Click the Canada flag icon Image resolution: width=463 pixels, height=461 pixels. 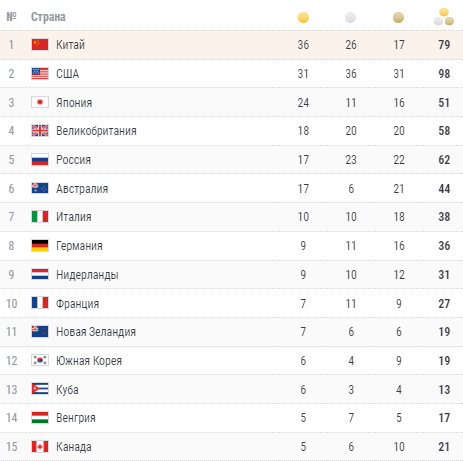(x=40, y=446)
